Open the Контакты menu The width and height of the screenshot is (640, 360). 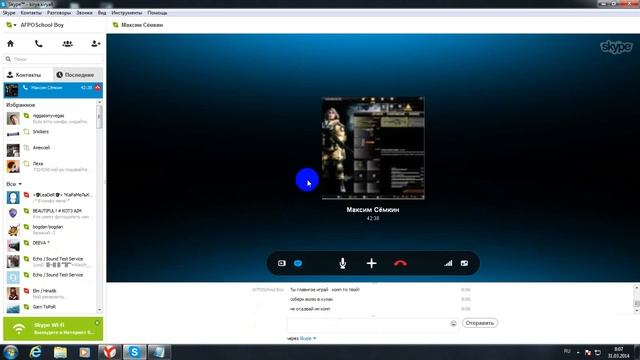[31, 13]
